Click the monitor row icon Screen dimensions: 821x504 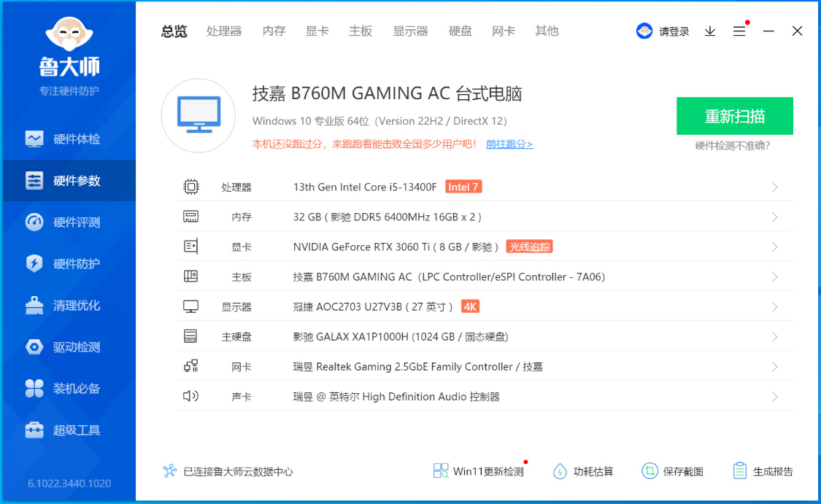point(190,306)
